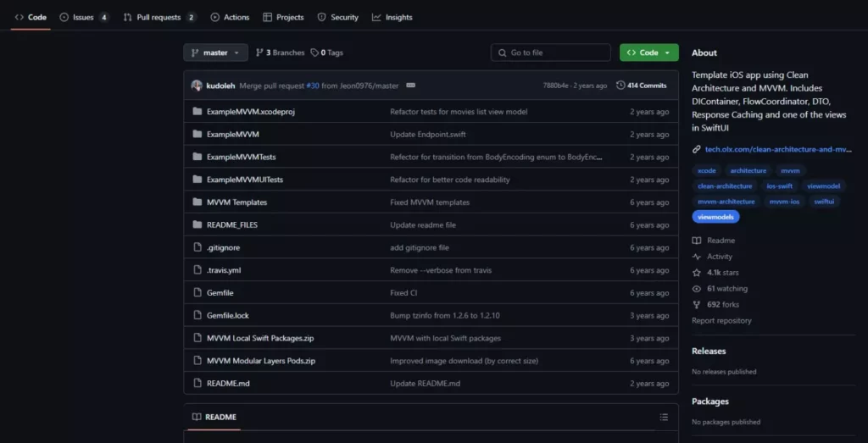The width and height of the screenshot is (868, 443).
Task: Open README outline list icon
Action: [x=664, y=417]
